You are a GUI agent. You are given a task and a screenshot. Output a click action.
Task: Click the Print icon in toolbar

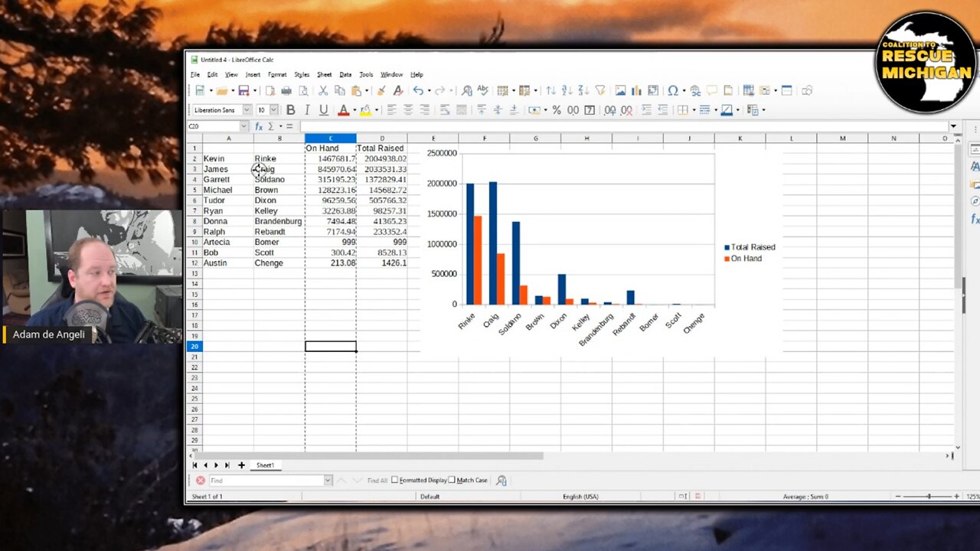286,91
